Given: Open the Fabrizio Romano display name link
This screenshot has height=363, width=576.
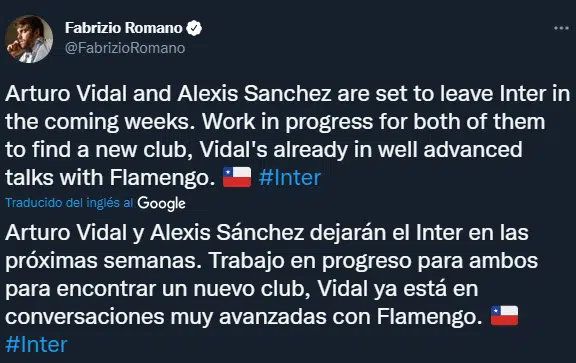Looking at the screenshot, I should coord(123,28).
